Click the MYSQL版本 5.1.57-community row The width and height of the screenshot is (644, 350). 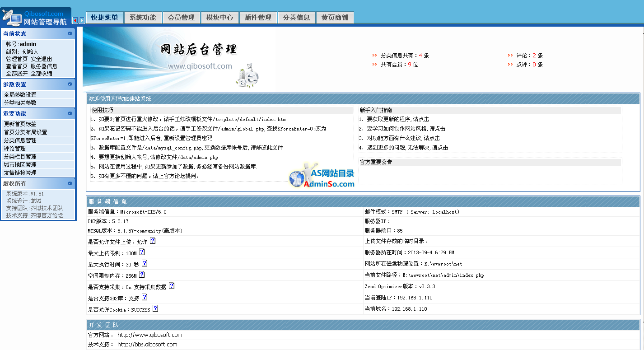click(x=224, y=231)
